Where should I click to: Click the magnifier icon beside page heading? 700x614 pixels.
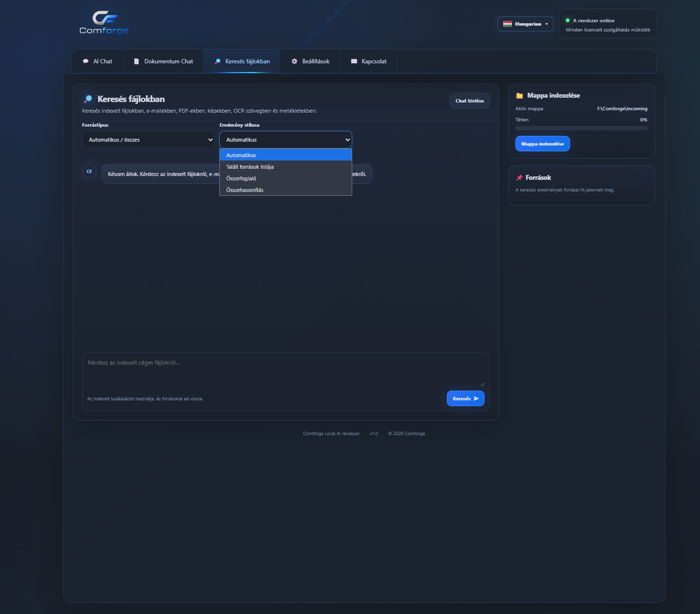coord(88,99)
